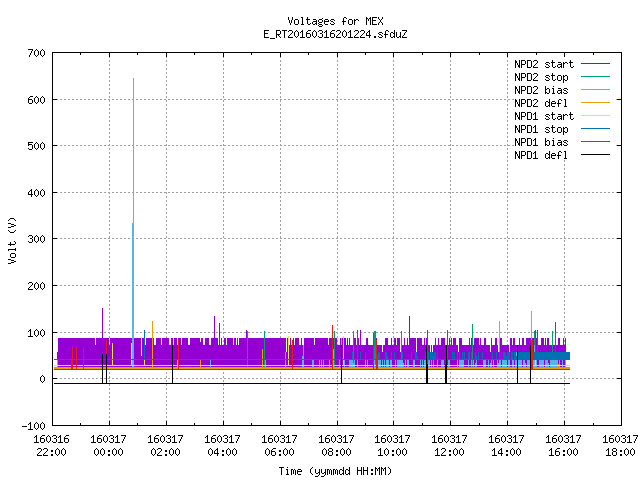640x480 pixels.
Task: Select the 'NPD1 defl' legend label
Action: coord(541,155)
